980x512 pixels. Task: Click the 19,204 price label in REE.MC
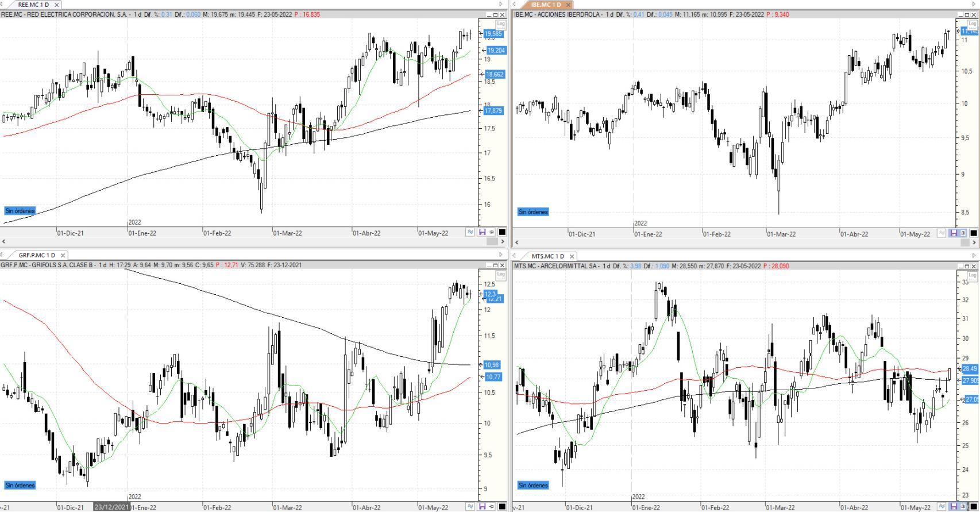point(496,51)
